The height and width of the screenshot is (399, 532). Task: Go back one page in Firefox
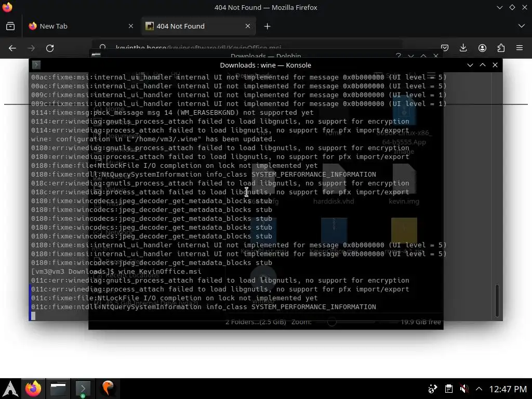12,48
